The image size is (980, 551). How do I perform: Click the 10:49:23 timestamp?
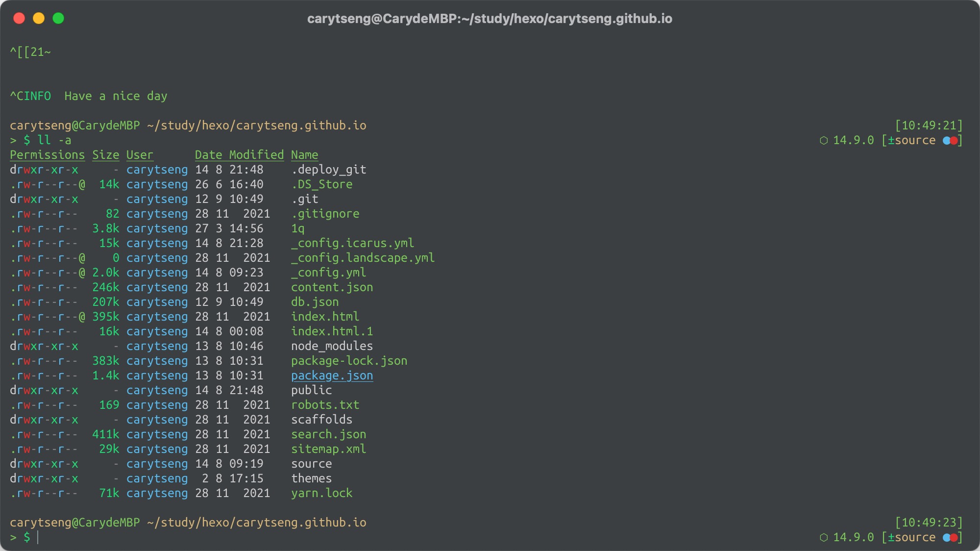[929, 523]
